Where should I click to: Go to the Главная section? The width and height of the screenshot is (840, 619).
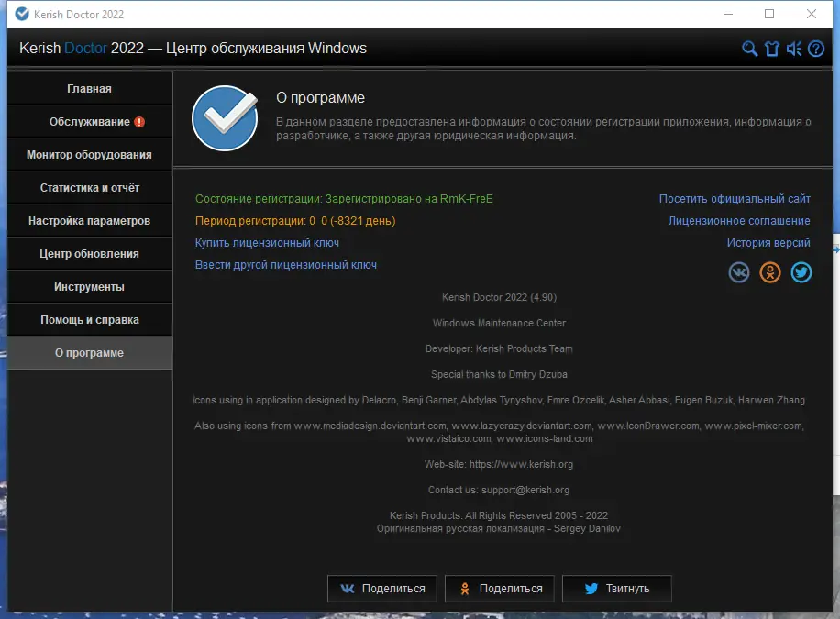coord(90,88)
